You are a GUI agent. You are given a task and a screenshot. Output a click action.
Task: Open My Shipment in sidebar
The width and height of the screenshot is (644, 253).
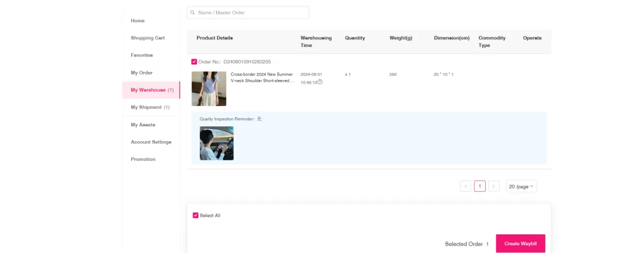(150, 107)
